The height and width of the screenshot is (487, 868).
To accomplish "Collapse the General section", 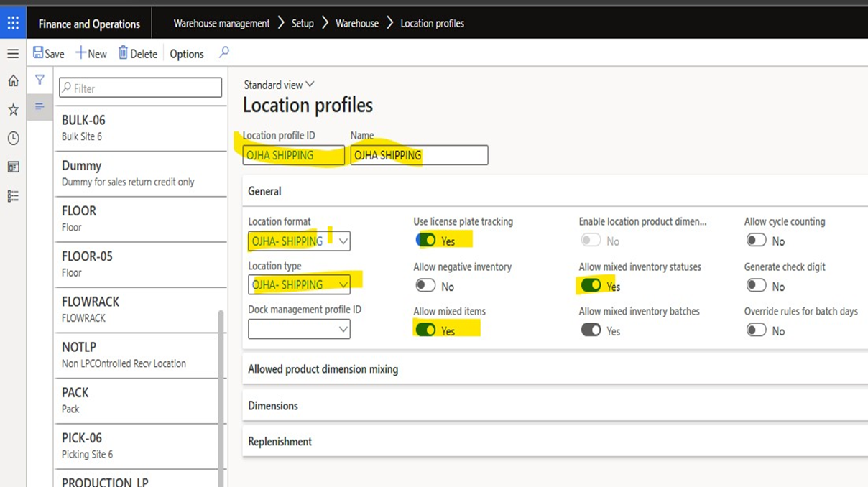I will click(555, 191).
